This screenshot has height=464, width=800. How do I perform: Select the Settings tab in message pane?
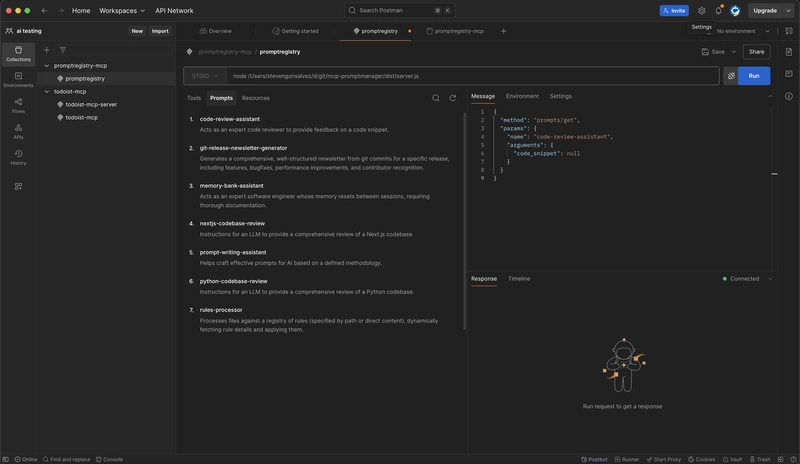(560, 96)
